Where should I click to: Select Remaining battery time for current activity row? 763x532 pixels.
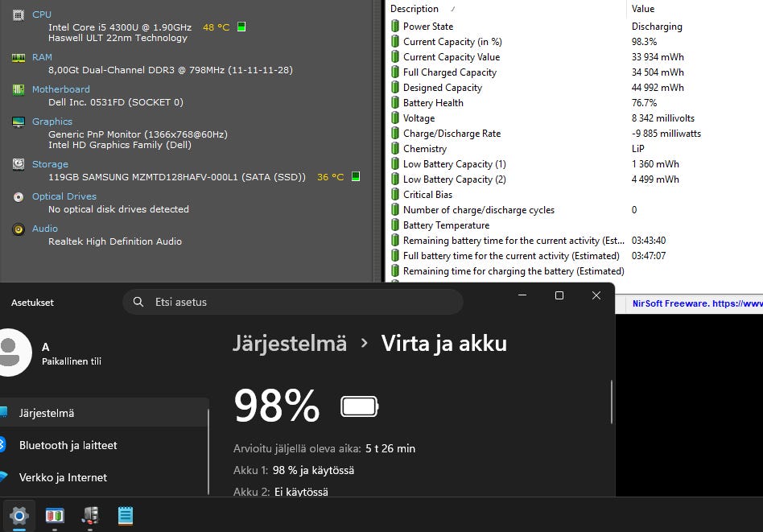pyautogui.click(x=574, y=241)
